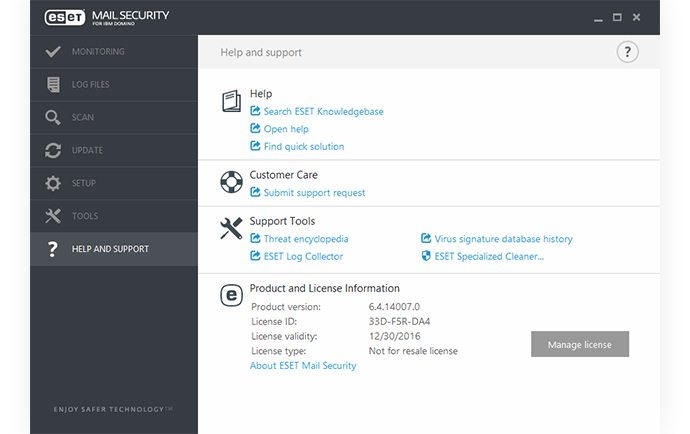Click the 'Customer Care' heading

(x=283, y=175)
